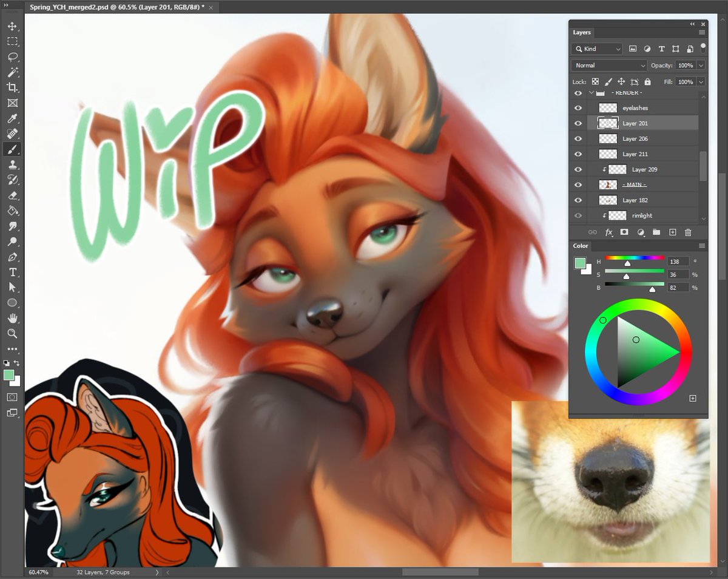Open the blend mode dropdown set to Normal
Screen dimensions: 728x579
point(609,66)
